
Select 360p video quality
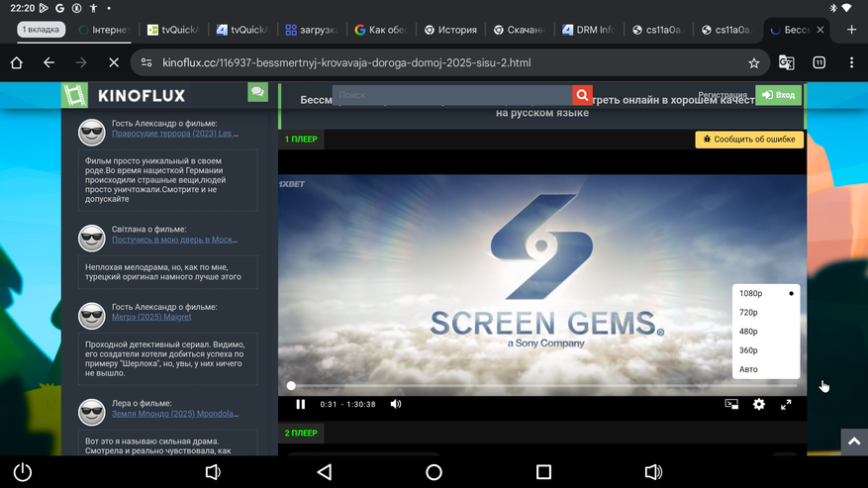[766, 350]
